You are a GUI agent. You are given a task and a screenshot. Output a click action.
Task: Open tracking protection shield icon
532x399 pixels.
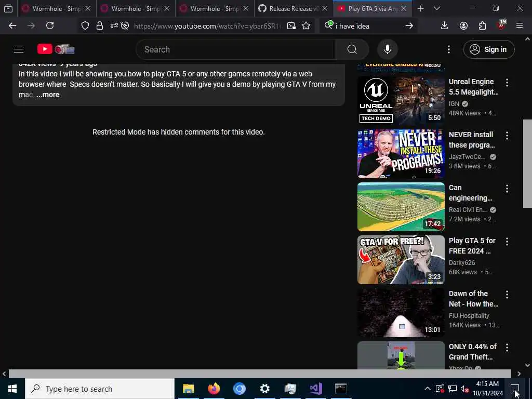85,25
